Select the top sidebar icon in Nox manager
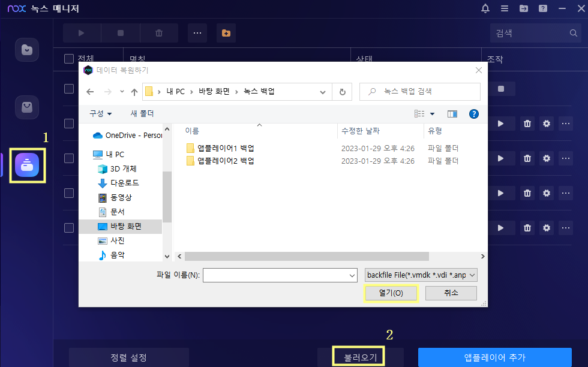 tap(27, 50)
